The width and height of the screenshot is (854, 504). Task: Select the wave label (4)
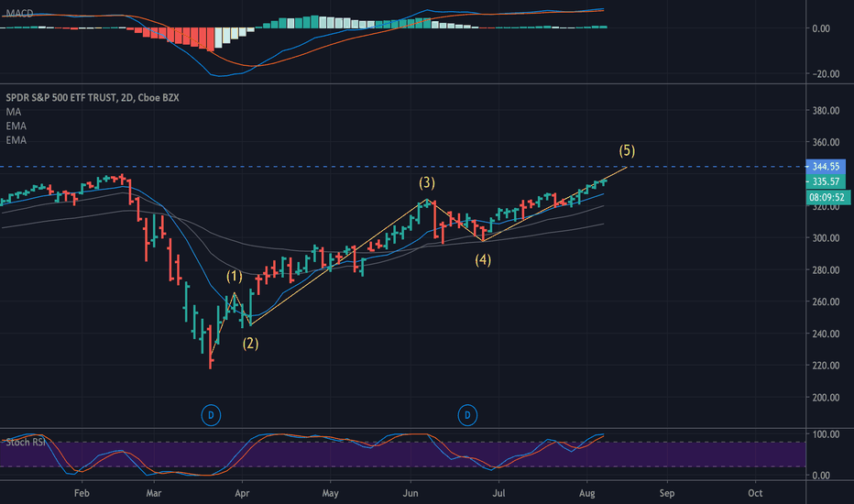tap(483, 260)
